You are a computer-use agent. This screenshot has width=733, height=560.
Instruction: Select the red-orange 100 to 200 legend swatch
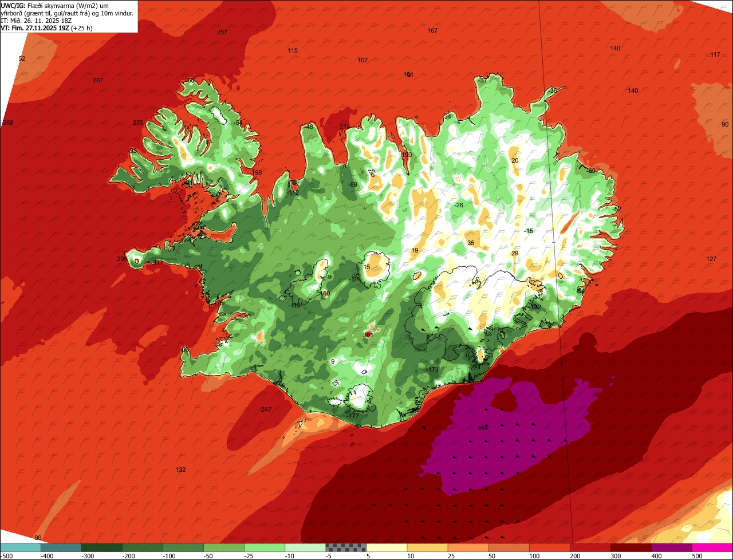pos(550,547)
